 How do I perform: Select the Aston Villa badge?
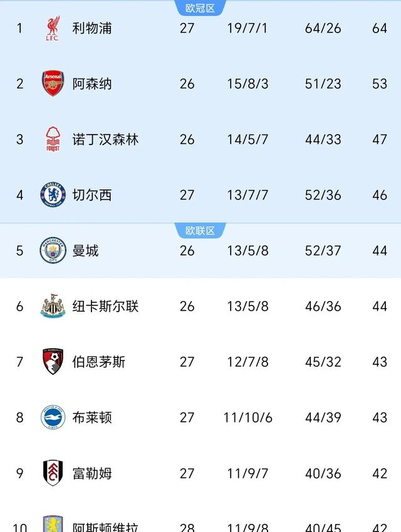click(53, 523)
